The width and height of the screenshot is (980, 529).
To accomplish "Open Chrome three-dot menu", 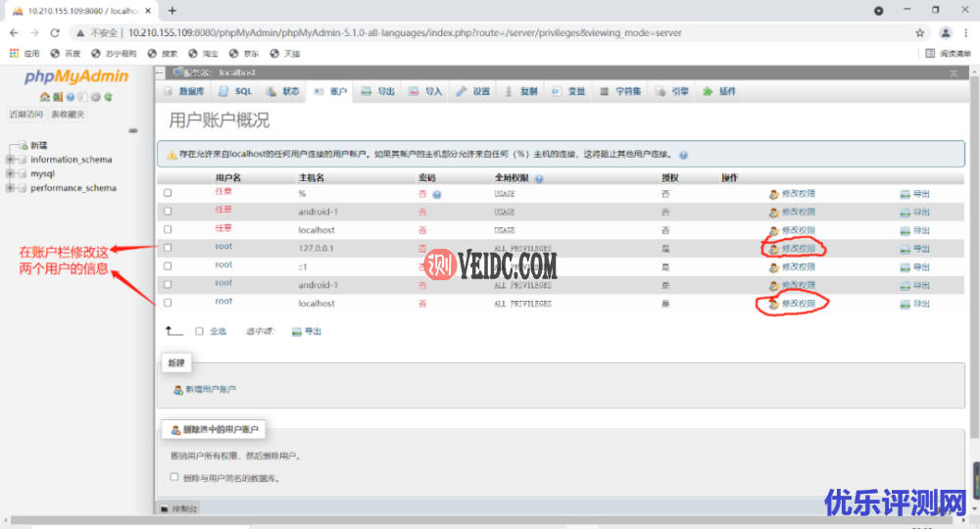I will tap(965, 33).
